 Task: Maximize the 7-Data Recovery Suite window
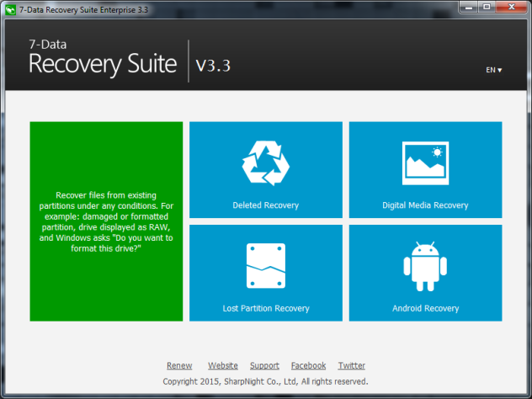[x=487, y=7]
